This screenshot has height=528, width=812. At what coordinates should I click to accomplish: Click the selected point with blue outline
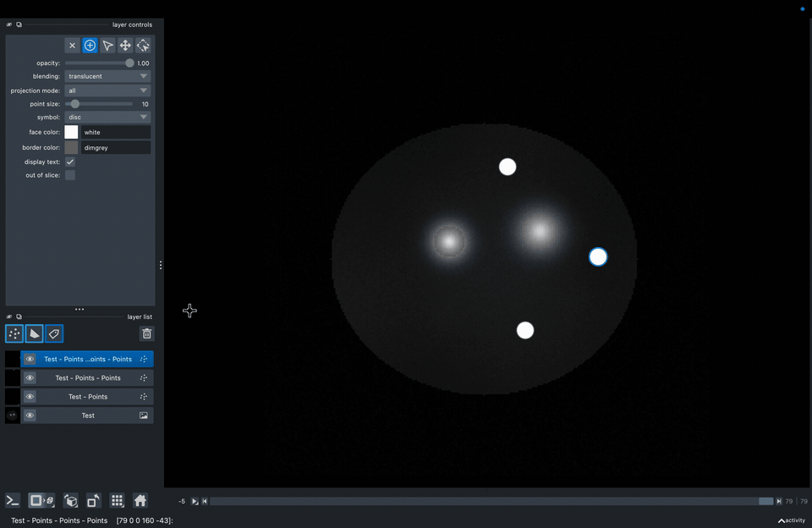point(598,257)
